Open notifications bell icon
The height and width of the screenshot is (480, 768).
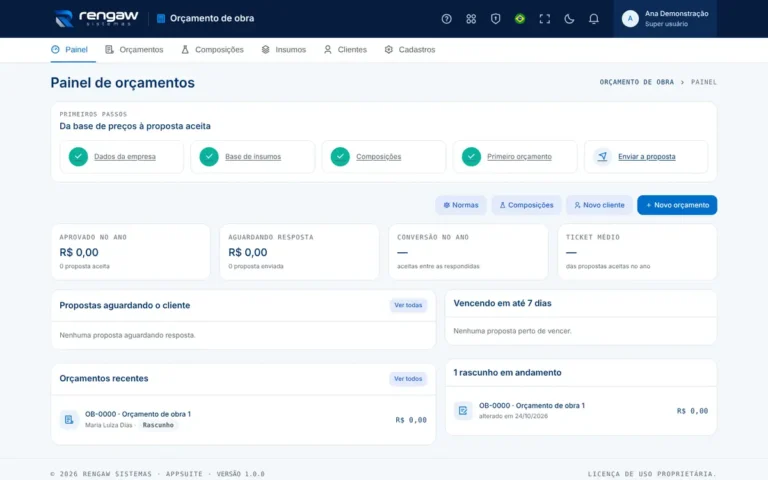593,19
